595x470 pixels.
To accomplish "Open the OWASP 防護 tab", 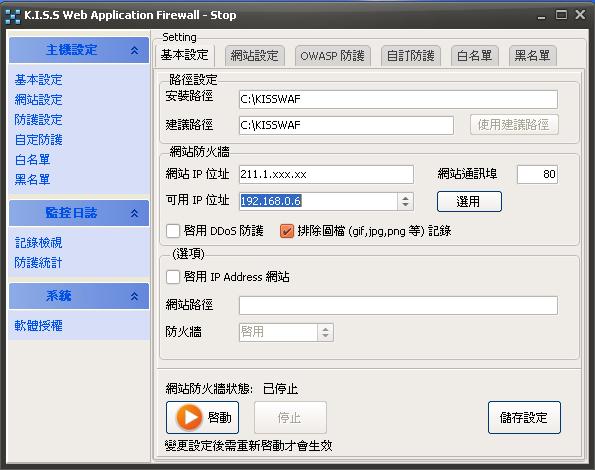I will (x=332, y=56).
